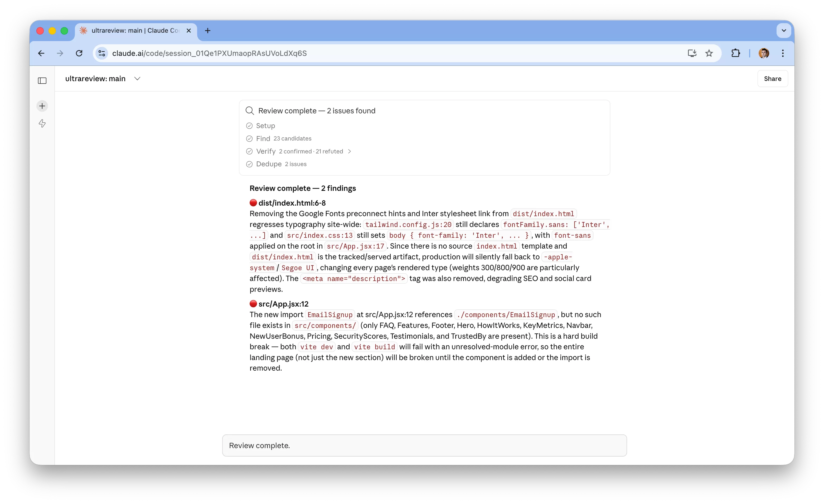Click the Share button
Viewport: 824px width, 504px height.
pos(773,79)
